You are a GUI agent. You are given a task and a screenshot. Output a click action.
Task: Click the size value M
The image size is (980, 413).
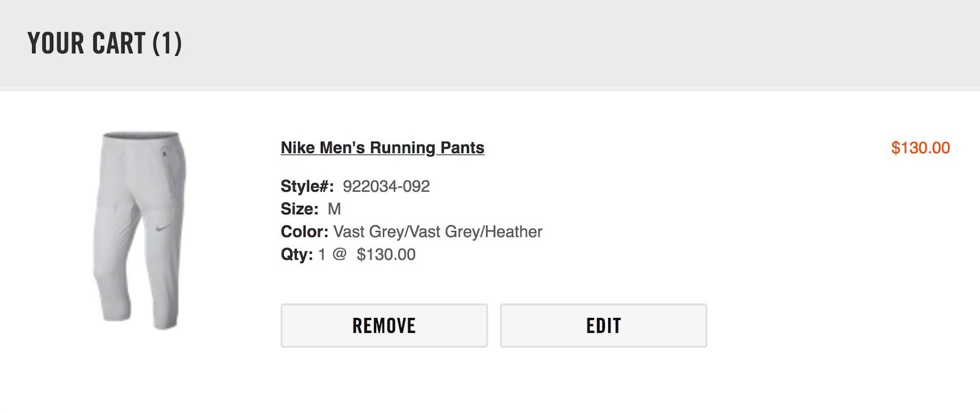coord(334,209)
